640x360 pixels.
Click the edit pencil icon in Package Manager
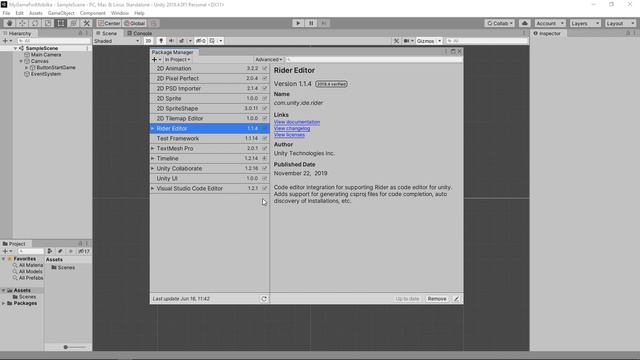(456, 299)
